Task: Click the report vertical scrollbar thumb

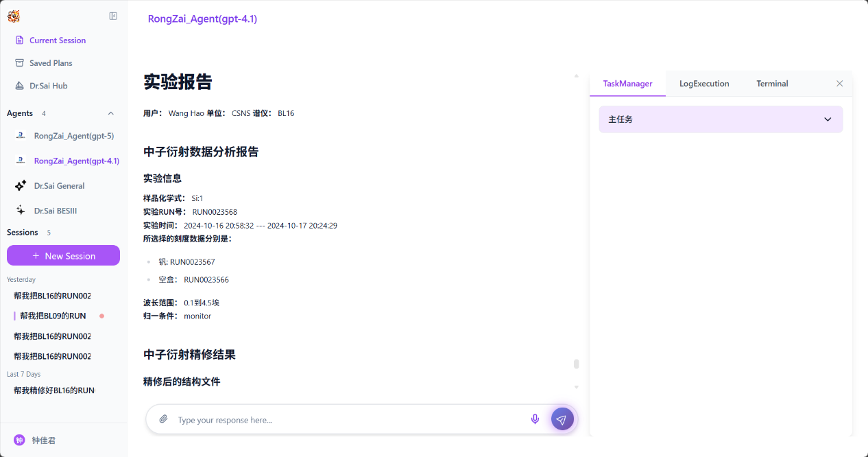Action: pyautogui.click(x=577, y=364)
